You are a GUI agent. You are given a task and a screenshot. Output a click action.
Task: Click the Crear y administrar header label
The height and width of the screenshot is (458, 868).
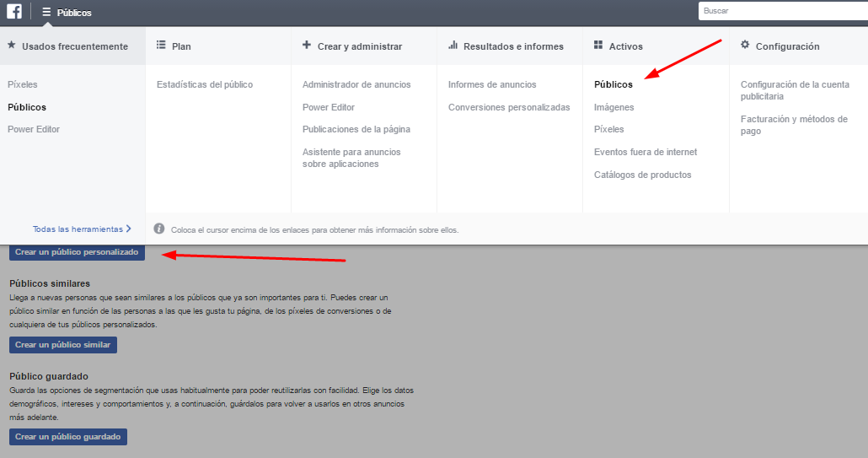[360, 46]
